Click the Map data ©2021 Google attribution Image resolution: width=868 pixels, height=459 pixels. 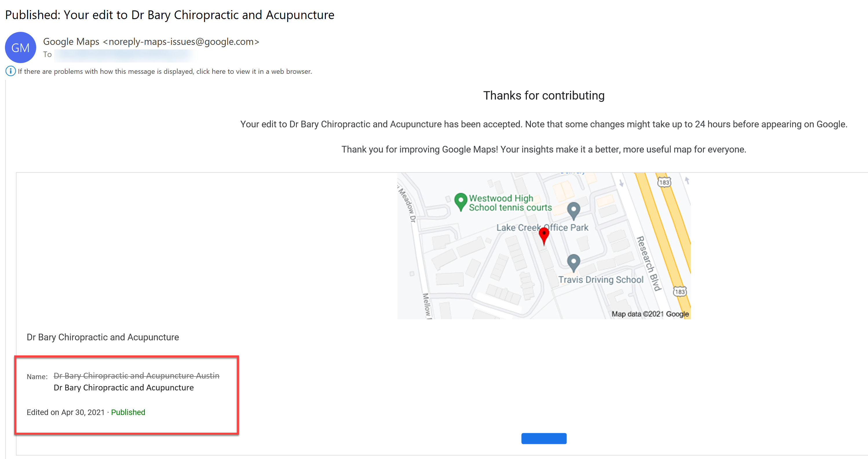650,314
